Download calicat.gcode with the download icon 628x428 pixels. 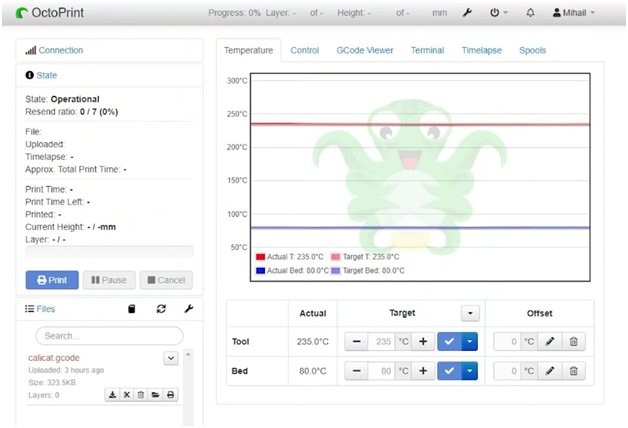[x=113, y=395]
